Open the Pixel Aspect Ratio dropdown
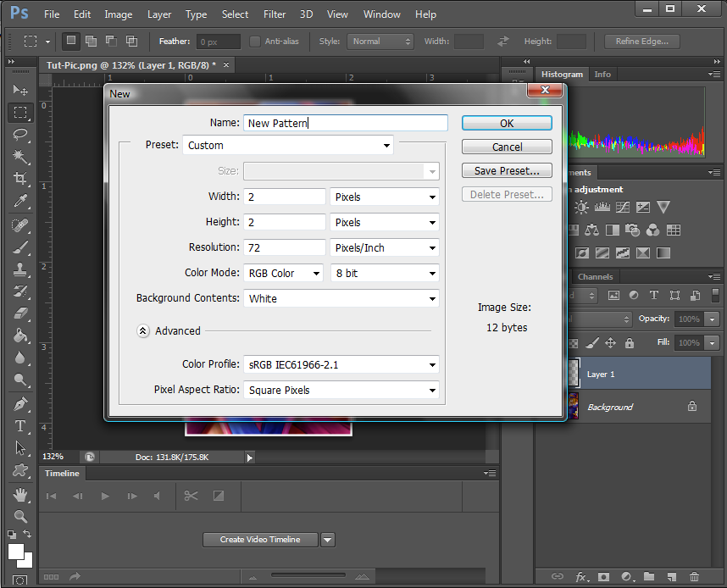727x588 pixels. point(341,390)
